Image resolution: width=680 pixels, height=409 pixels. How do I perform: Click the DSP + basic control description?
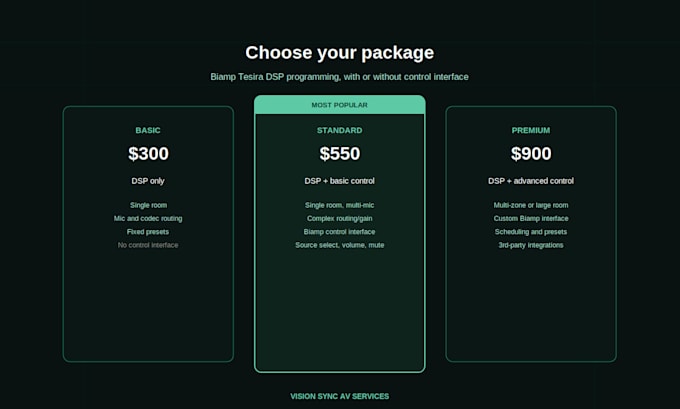[x=340, y=181]
